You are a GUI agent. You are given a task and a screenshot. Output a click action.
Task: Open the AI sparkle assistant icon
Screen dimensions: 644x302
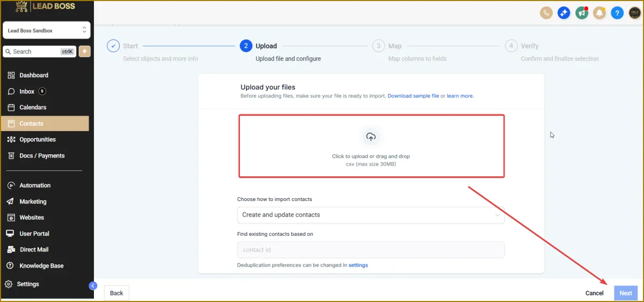[563, 13]
